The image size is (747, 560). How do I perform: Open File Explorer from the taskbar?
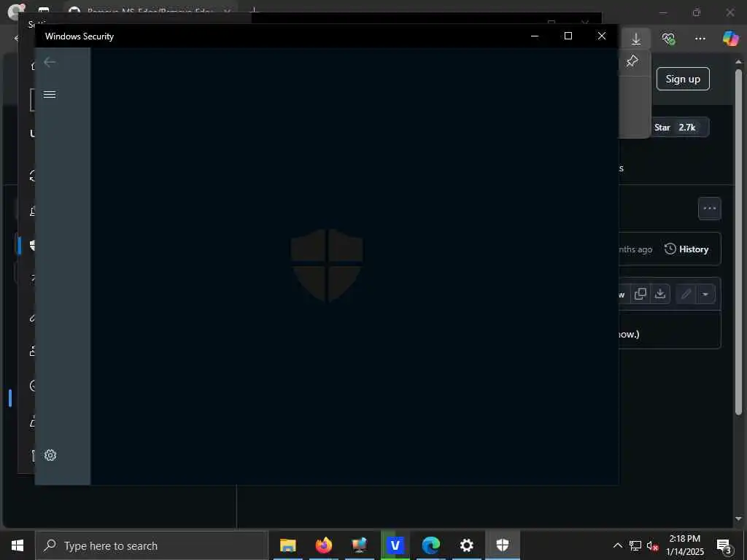287,545
